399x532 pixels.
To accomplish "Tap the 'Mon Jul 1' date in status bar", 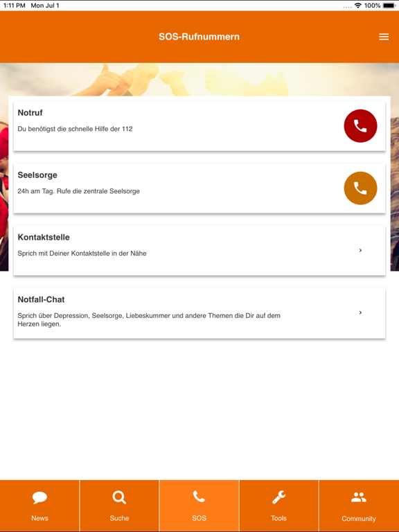I will [x=45, y=6].
